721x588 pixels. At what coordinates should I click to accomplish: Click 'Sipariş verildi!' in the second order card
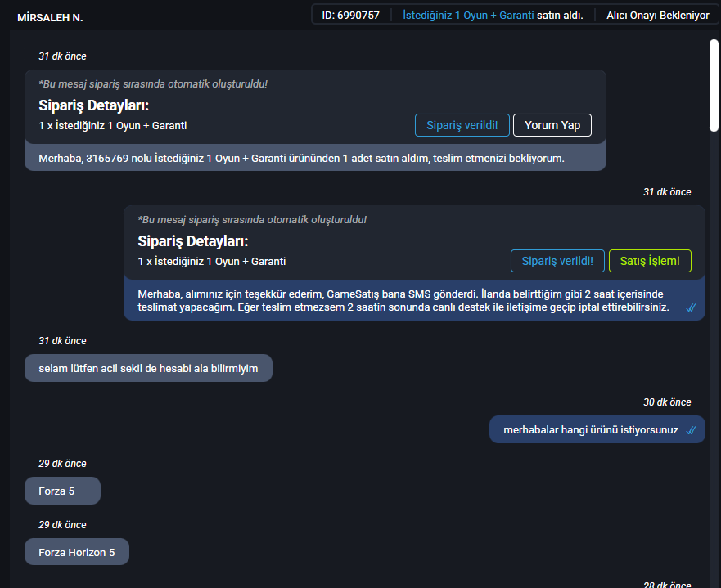(x=557, y=261)
